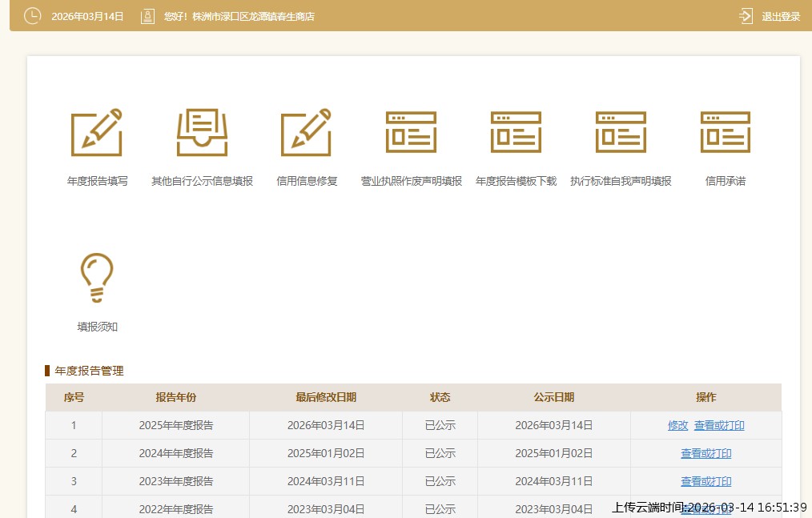812x518 pixels.
Task: Open 查看或打印 for the 2024 report
Action: 705,453
